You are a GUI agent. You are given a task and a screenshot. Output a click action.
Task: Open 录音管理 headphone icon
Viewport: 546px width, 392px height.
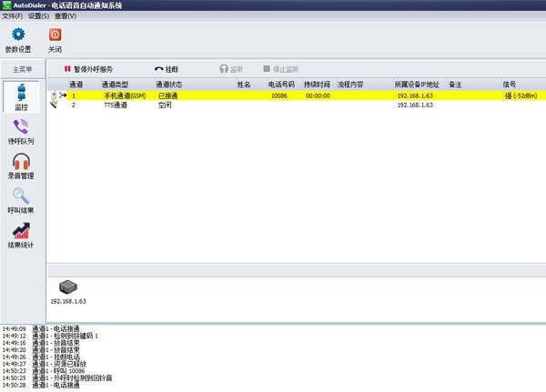[21, 166]
